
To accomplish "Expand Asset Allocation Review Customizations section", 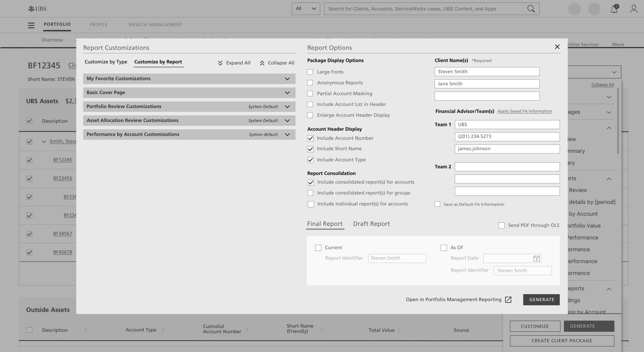I will coord(189,121).
